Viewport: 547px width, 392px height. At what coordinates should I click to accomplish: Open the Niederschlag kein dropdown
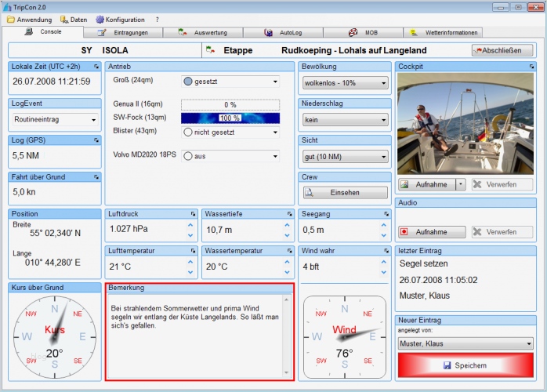pyautogui.click(x=345, y=120)
